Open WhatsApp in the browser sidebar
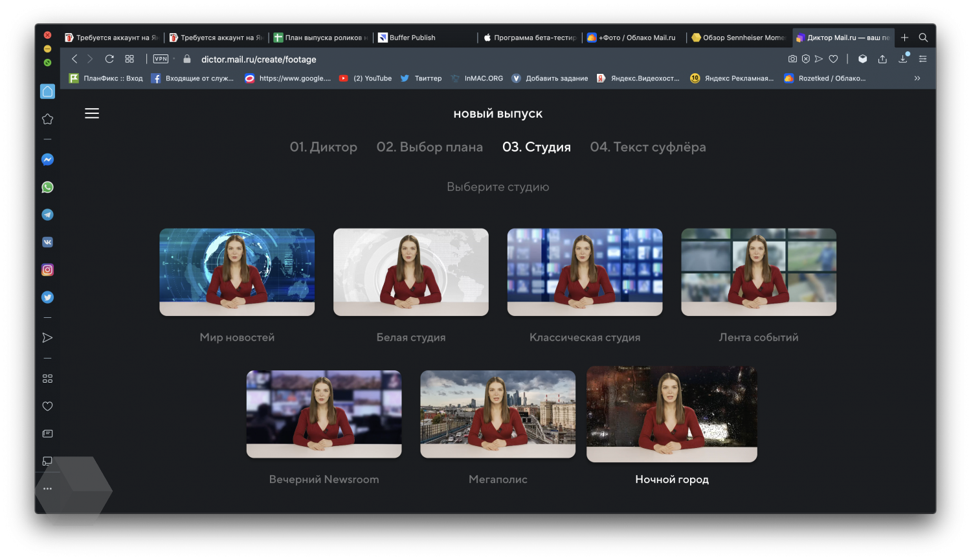 tap(47, 187)
